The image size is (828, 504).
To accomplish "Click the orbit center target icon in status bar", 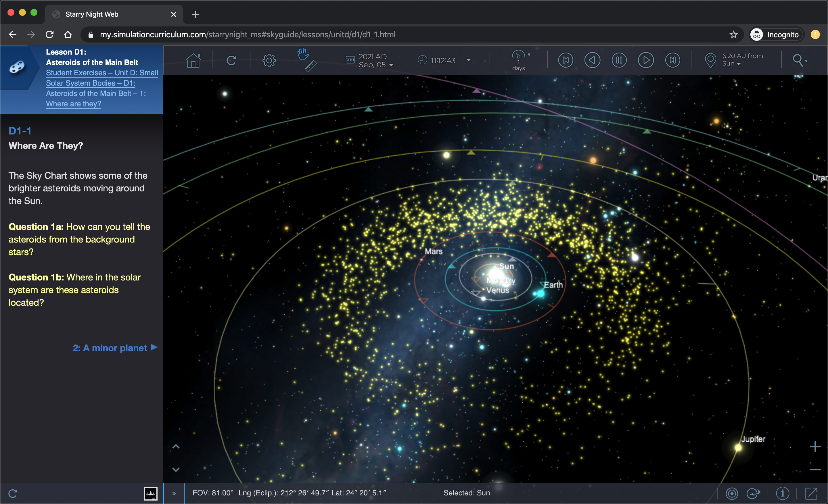I will click(733, 493).
